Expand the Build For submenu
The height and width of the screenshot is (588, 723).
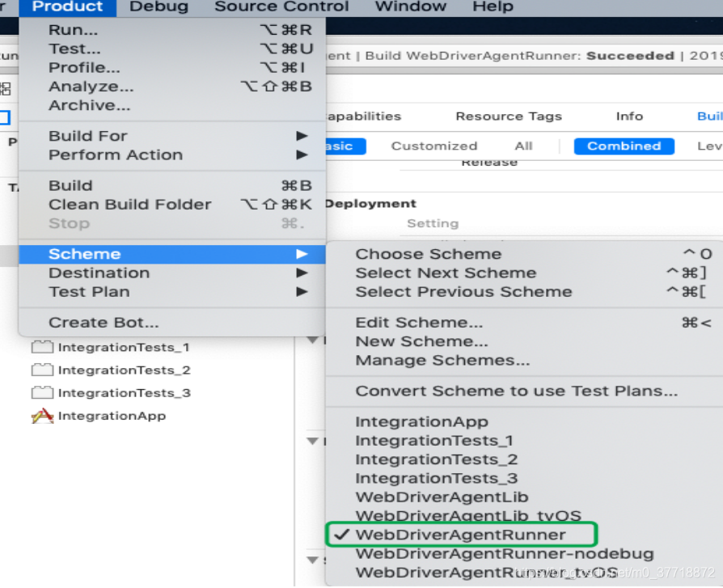point(172,136)
